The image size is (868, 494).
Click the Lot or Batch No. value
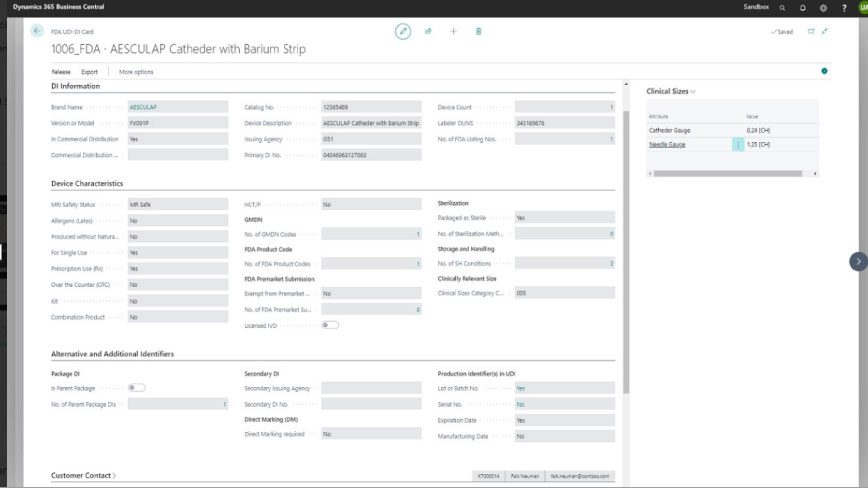(565, 388)
